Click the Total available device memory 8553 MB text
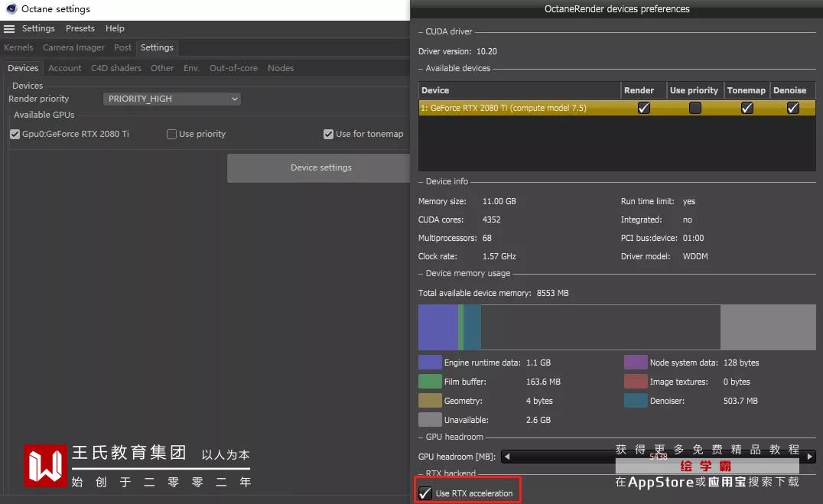This screenshot has height=504, width=823. [x=493, y=293]
